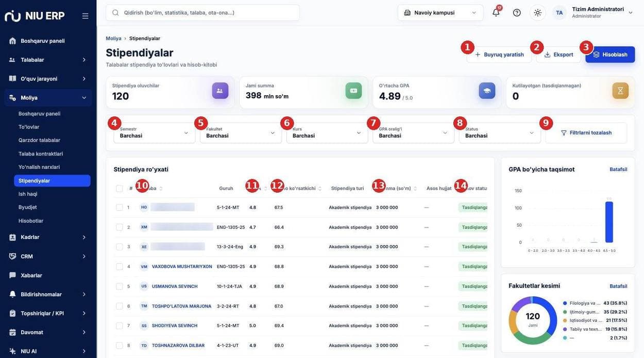Image resolution: width=644 pixels, height=358 pixels.
Task: Open Batafsil link for GPA bo'yicha taqsimot
Action: tap(618, 169)
